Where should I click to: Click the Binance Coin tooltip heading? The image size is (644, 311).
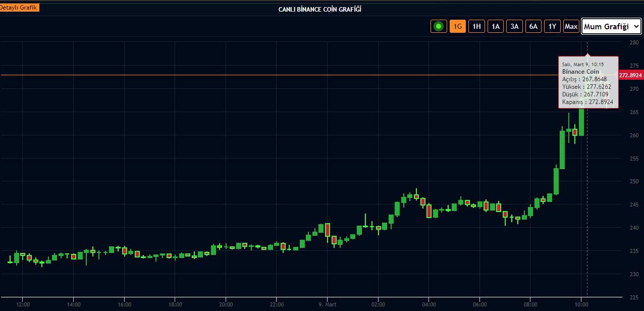tap(580, 72)
